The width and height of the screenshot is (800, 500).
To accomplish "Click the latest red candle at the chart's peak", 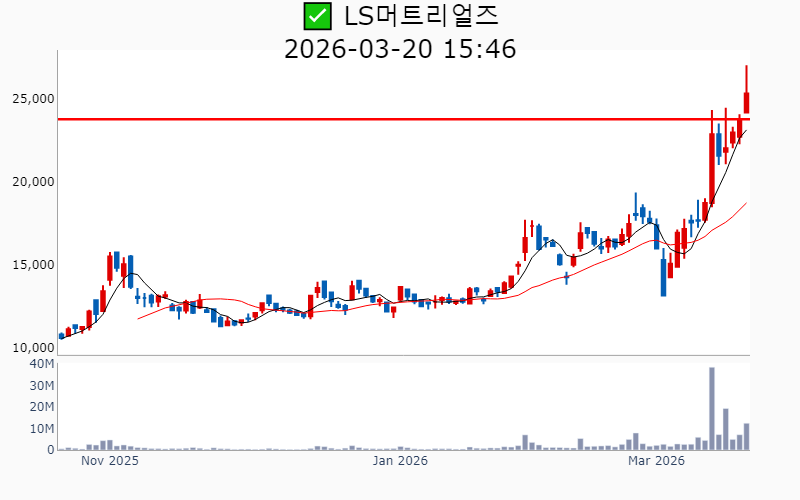I will pos(746,102).
